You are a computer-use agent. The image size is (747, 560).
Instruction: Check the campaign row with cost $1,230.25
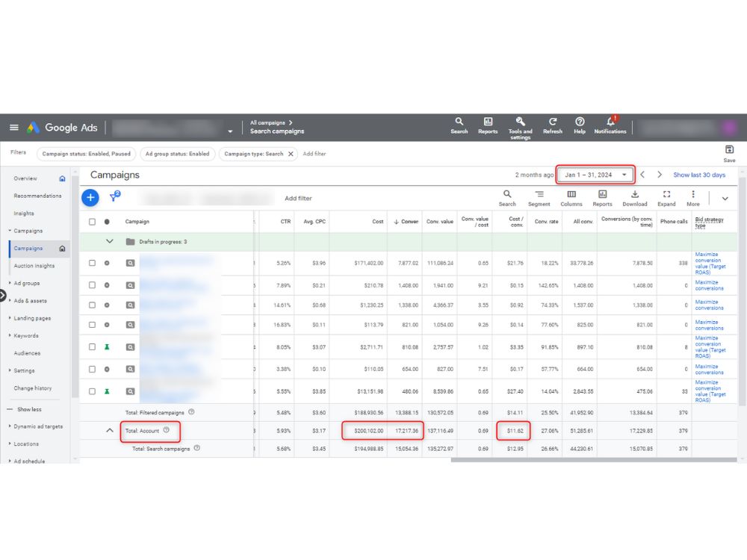click(x=93, y=305)
